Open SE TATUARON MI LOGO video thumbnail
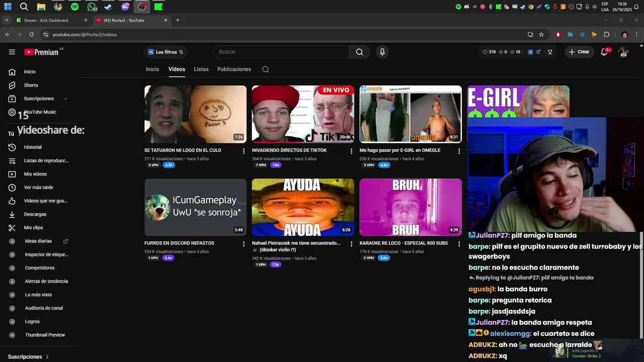 pos(195,114)
